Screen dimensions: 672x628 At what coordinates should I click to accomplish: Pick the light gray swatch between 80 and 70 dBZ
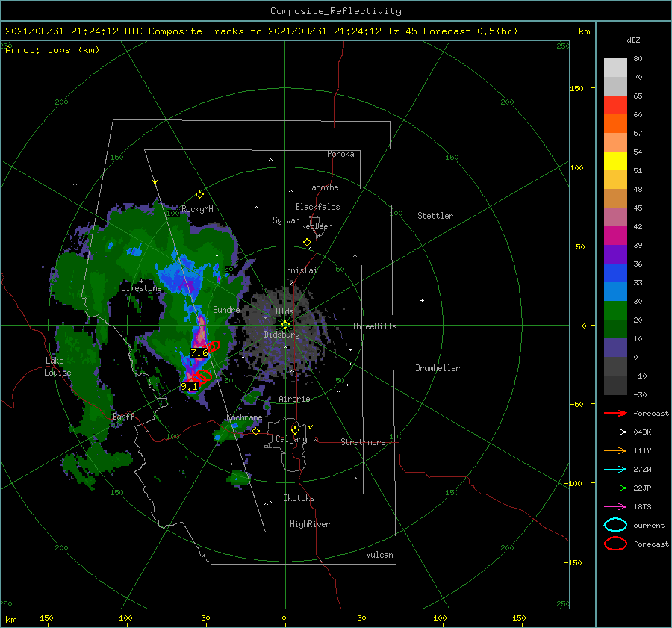615,68
